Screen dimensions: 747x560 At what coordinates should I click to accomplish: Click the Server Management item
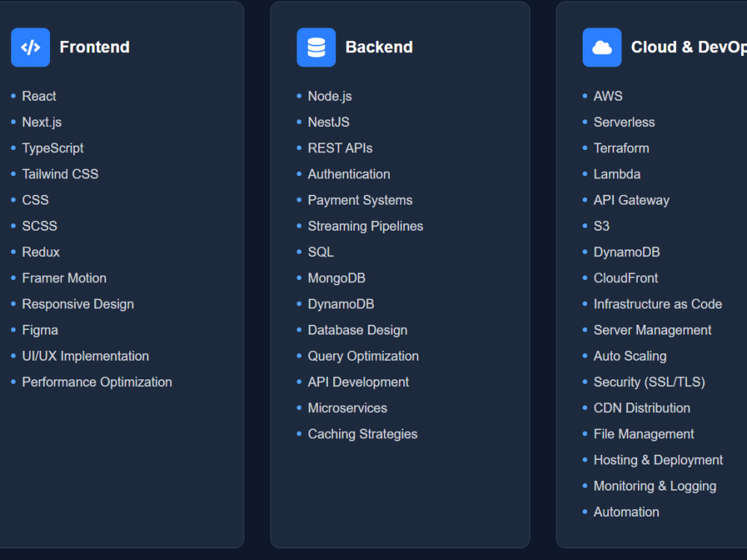[653, 330]
